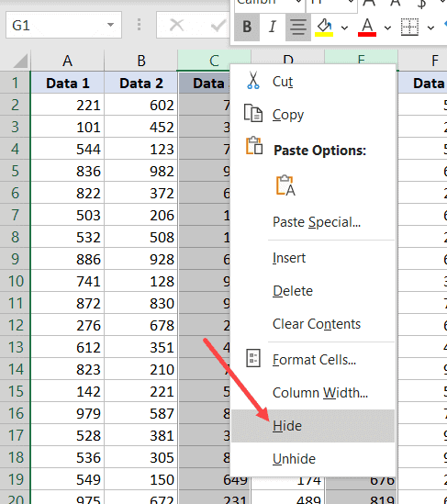Viewport: 447px width, 504px height.
Task: Click the Copy pages icon
Action: [x=253, y=113]
